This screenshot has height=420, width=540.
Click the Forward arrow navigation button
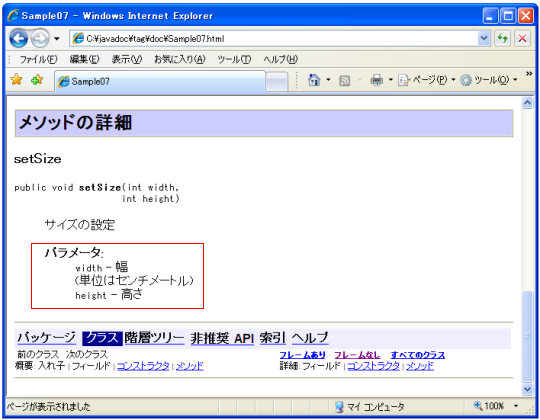pos(40,39)
